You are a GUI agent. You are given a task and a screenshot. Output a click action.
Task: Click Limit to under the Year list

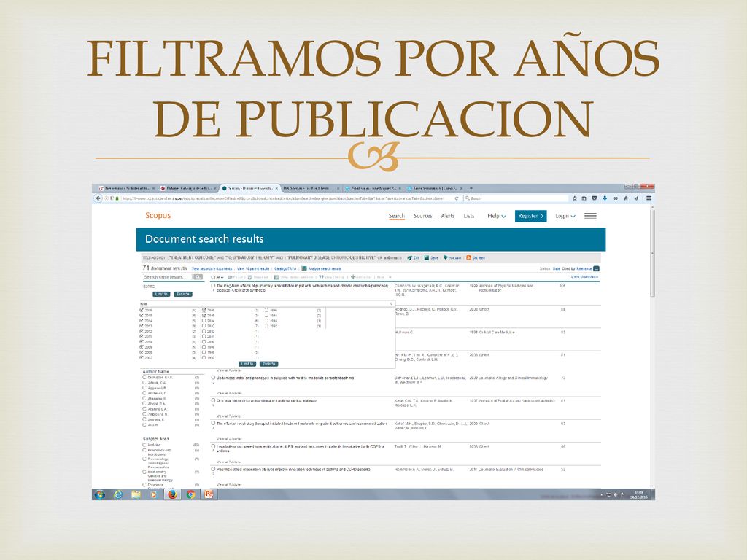point(247,364)
